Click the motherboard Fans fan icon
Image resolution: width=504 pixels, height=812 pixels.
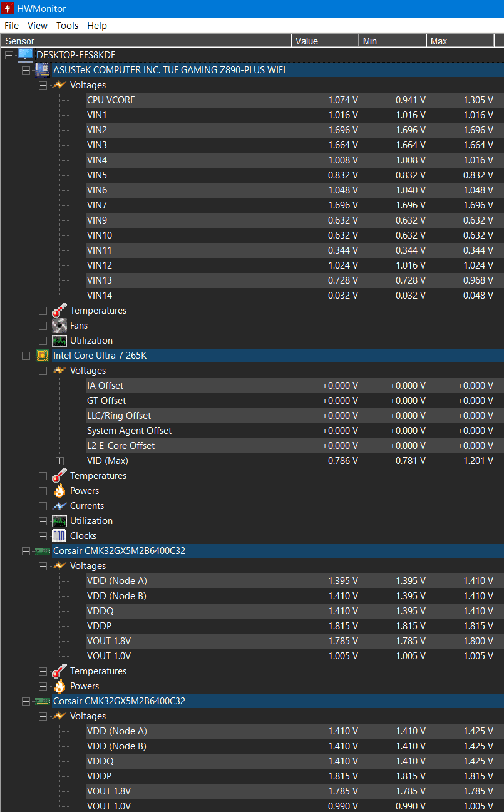[59, 326]
